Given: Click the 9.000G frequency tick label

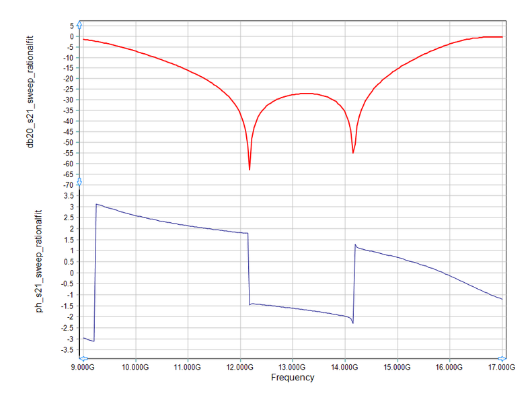Looking at the screenshot, I should 83,368.
